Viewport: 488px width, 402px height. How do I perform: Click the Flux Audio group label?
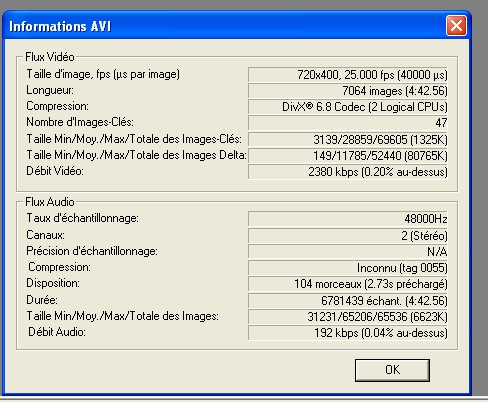(50, 202)
